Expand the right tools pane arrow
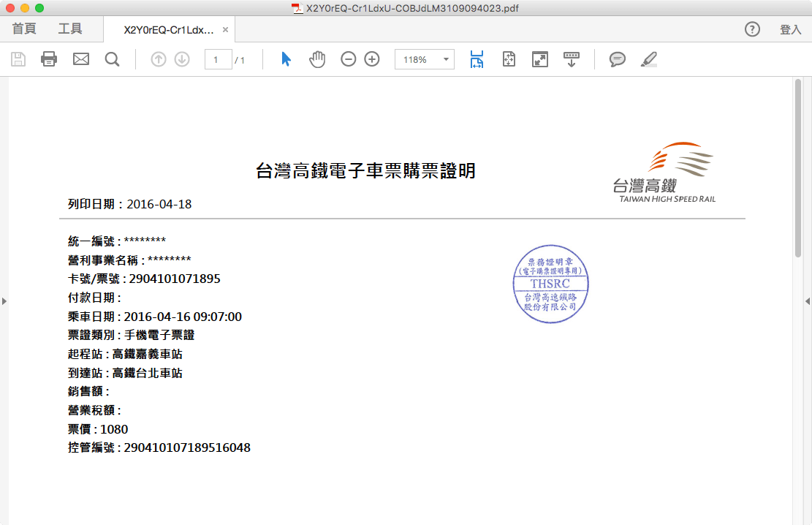Screen dimensions: 812x525 808,301
